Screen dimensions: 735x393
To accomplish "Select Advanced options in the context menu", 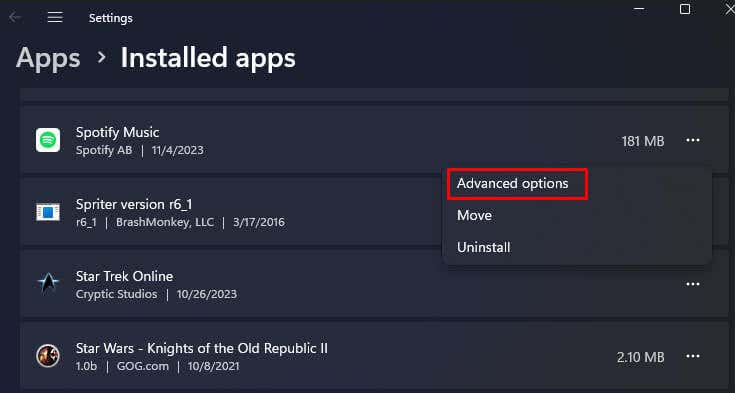I will (512, 183).
